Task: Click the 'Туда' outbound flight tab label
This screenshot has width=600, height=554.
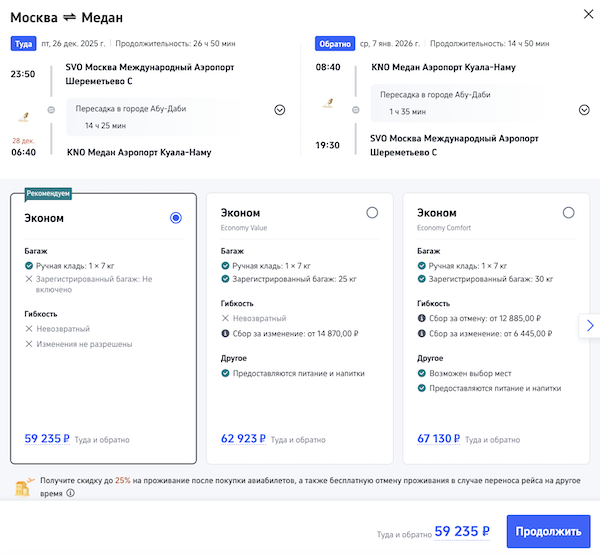Action: point(23,44)
